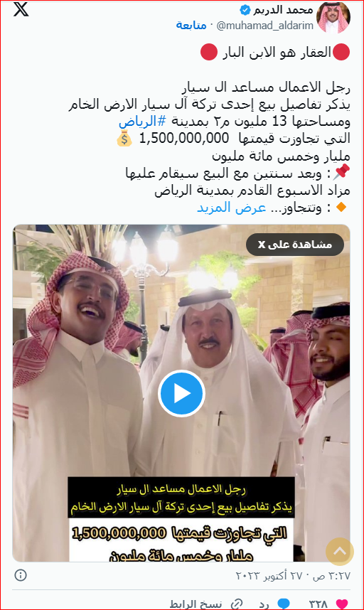Click the heart like icon

(341, 604)
